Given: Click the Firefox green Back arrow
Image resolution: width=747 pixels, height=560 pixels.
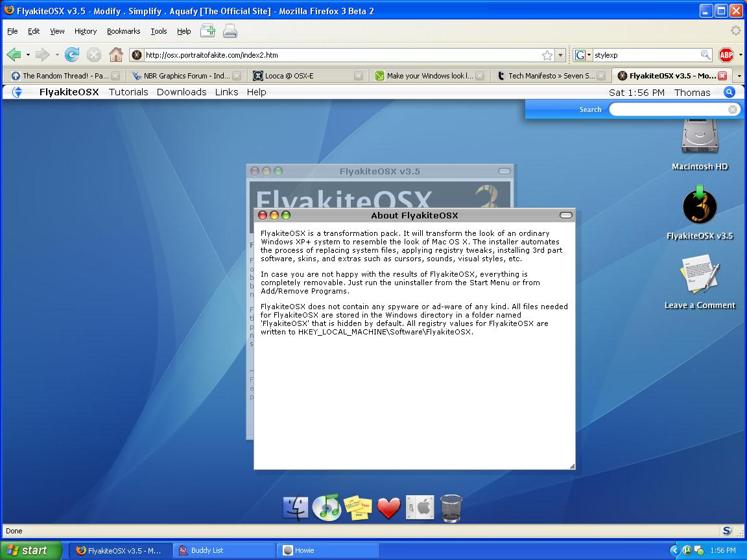Looking at the screenshot, I should 14,54.
